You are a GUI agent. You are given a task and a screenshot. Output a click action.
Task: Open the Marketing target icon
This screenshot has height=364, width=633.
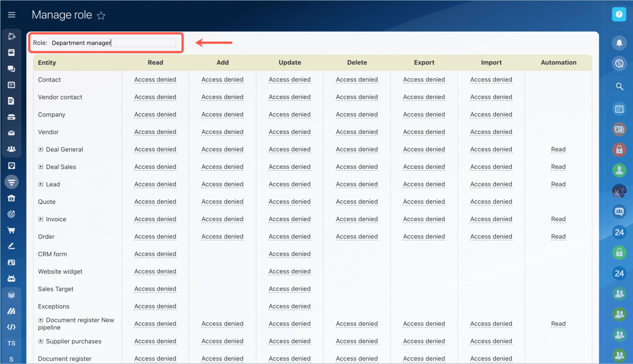[11, 214]
